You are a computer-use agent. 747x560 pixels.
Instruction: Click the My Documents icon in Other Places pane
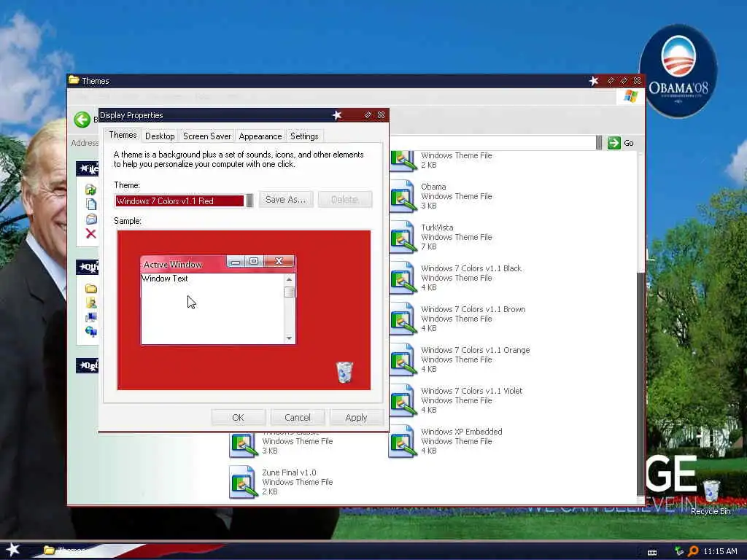(91, 303)
